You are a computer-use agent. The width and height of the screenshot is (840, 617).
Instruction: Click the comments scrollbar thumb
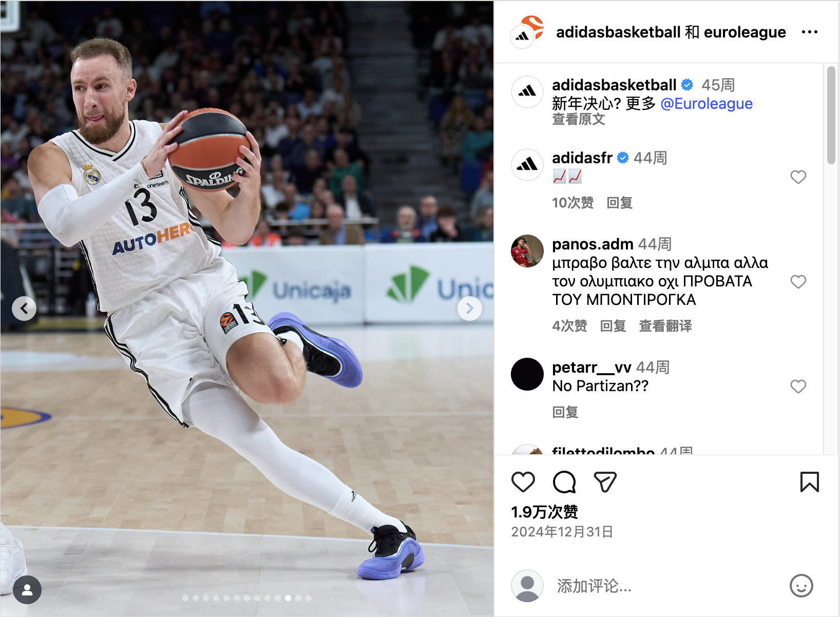[831, 115]
